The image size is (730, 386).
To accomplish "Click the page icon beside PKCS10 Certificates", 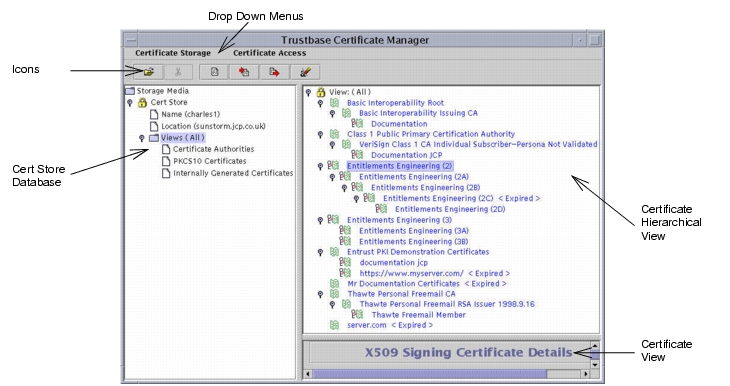I will tap(166, 161).
